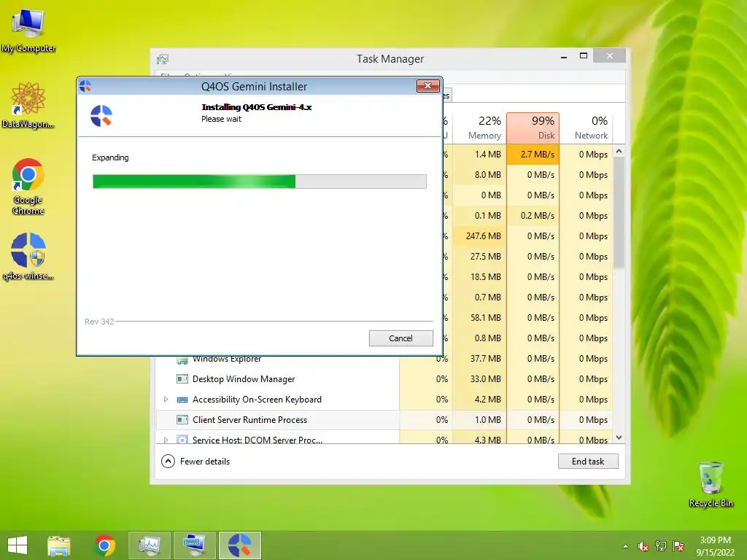747x560 pixels.
Task: Launch Chrome from the taskbar
Action: 105,545
